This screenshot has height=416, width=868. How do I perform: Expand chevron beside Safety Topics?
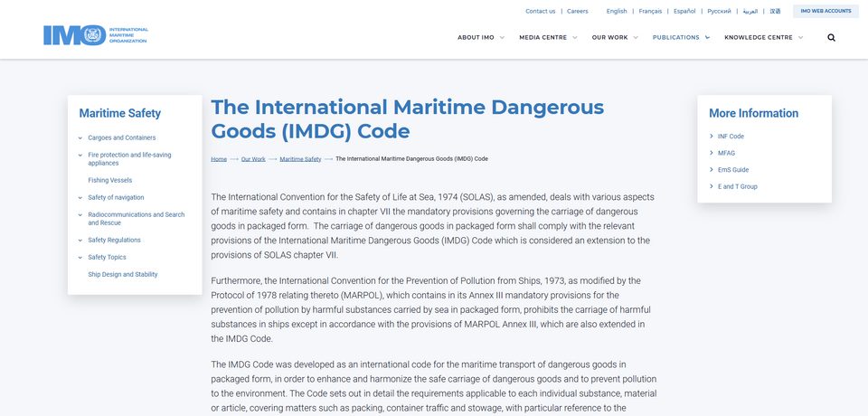tap(80, 258)
